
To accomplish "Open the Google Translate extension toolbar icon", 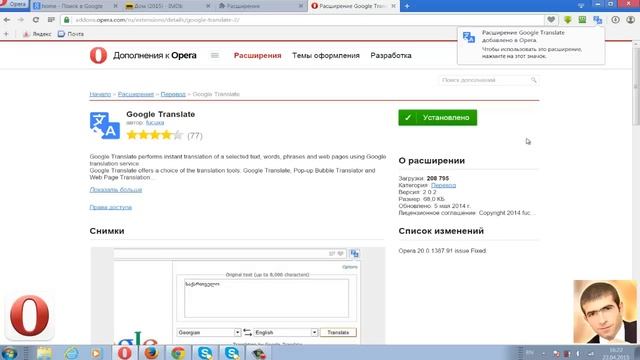I will (x=598, y=20).
